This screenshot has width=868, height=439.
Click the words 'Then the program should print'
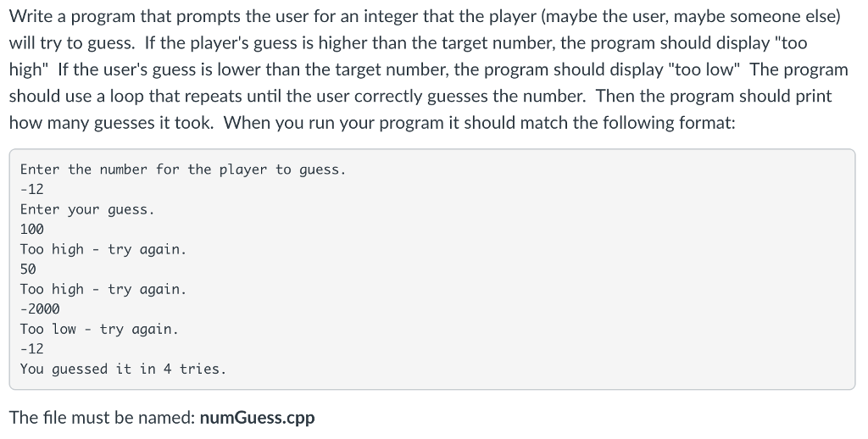click(x=714, y=96)
